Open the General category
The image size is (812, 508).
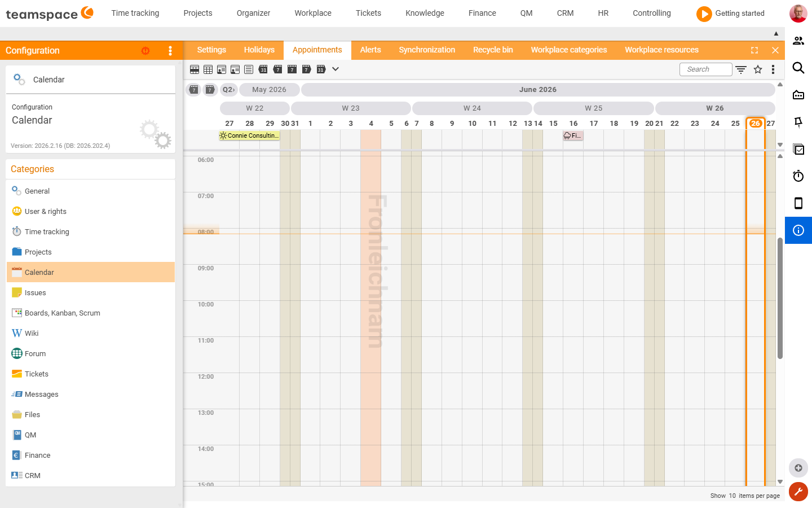coord(91,191)
